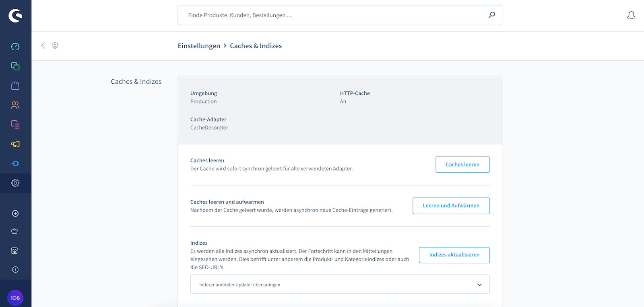Open the Catalogues section icon
The image size is (644, 307).
coord(15,66)
